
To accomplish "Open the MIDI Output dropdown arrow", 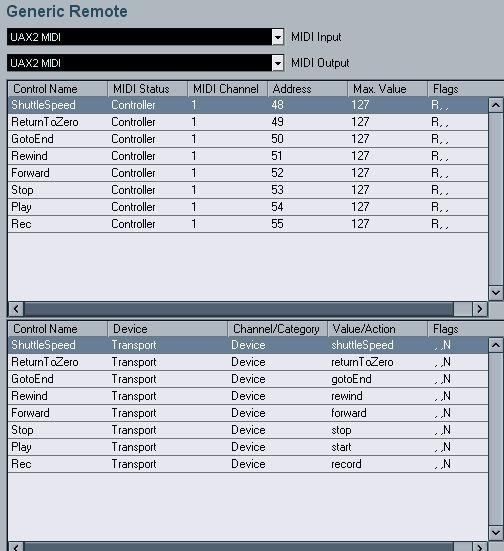I will [278, 63].
